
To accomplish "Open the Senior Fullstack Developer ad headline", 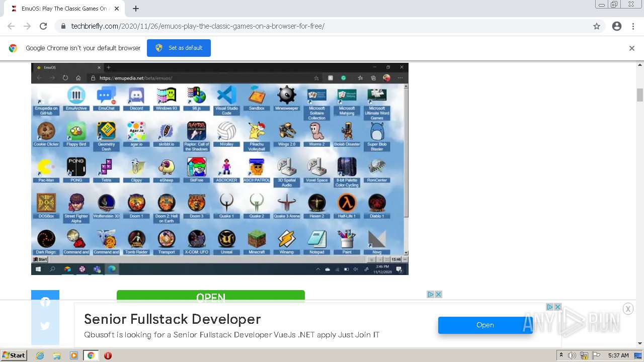I will coord(172,319).
